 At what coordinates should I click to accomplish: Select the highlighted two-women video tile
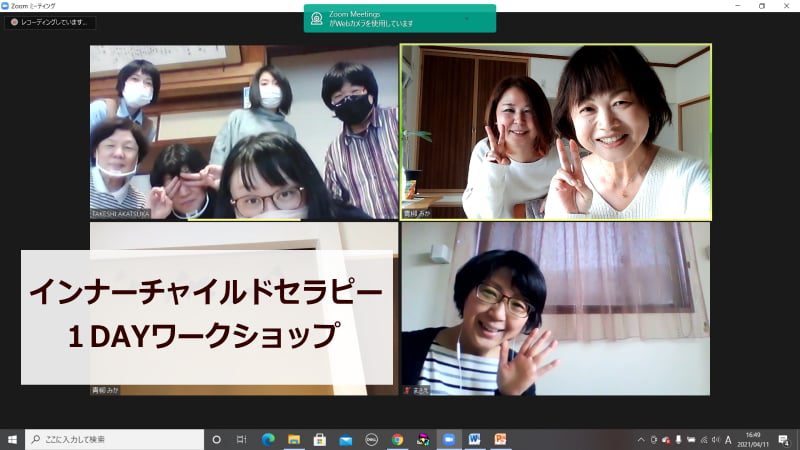pos(555,131)
